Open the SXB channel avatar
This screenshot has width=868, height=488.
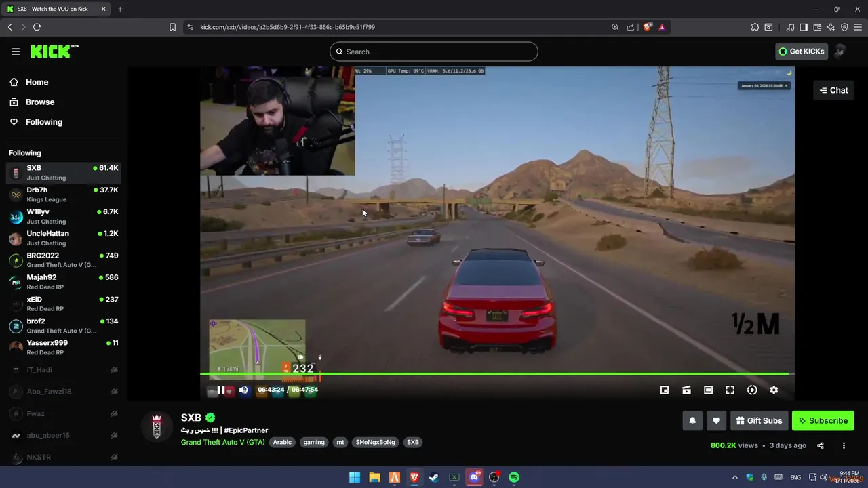[x=157, y=426]
